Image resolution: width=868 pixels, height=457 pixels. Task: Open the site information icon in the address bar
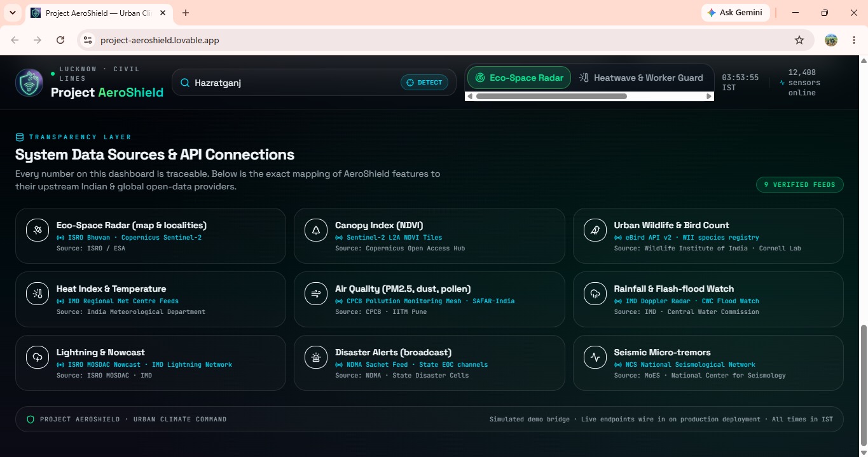[x=88, y=40]
